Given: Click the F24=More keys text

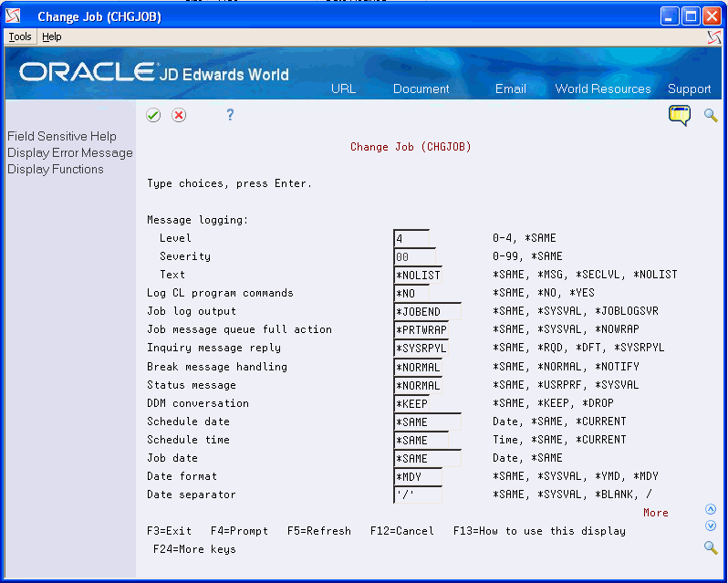Looking at the screenshot, I should click(194, 549).
